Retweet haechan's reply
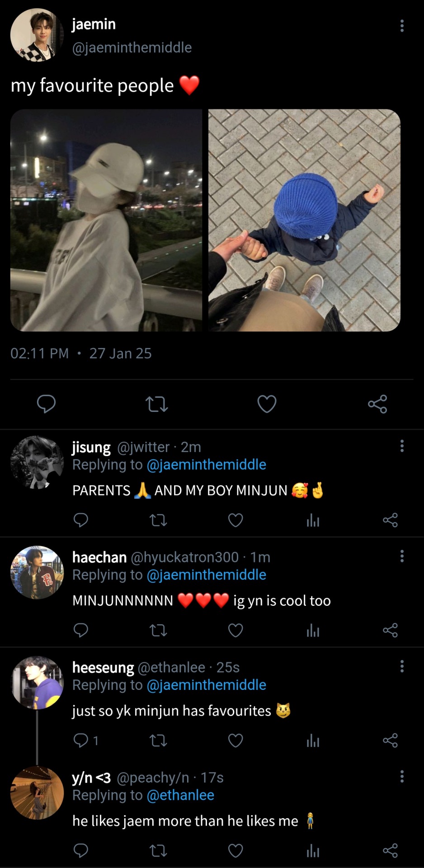Viewport: 424px width, 868px height. point(158,630)
